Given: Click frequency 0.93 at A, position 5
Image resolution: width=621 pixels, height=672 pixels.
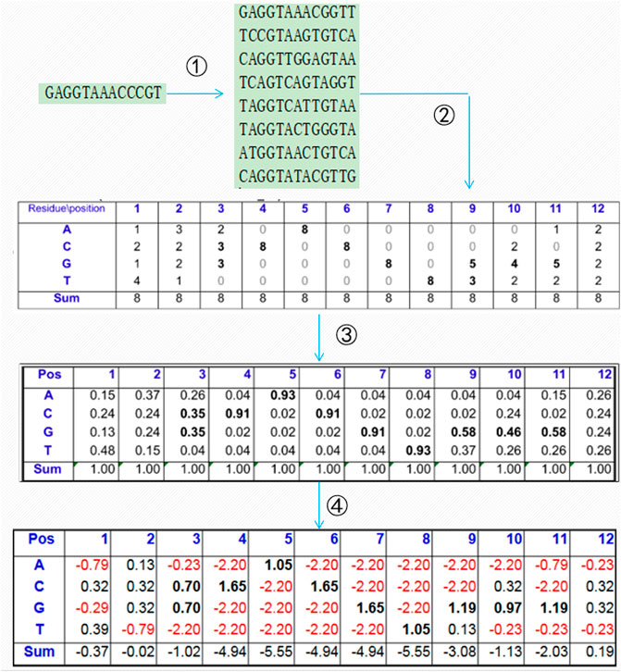Looking at the screenshot, I should [x=283, y=394].
